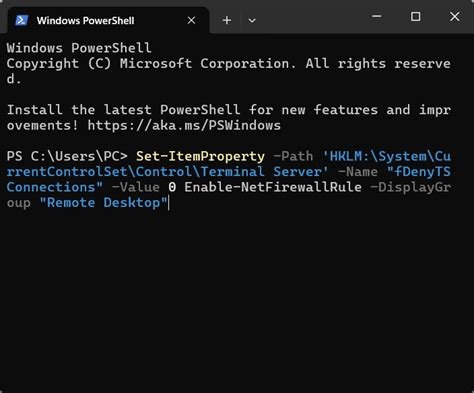Click the 'Install the latest PowerShell' text
Viewport: 474px width, 393px height.
pyautogui.click(x=123, y=110)
